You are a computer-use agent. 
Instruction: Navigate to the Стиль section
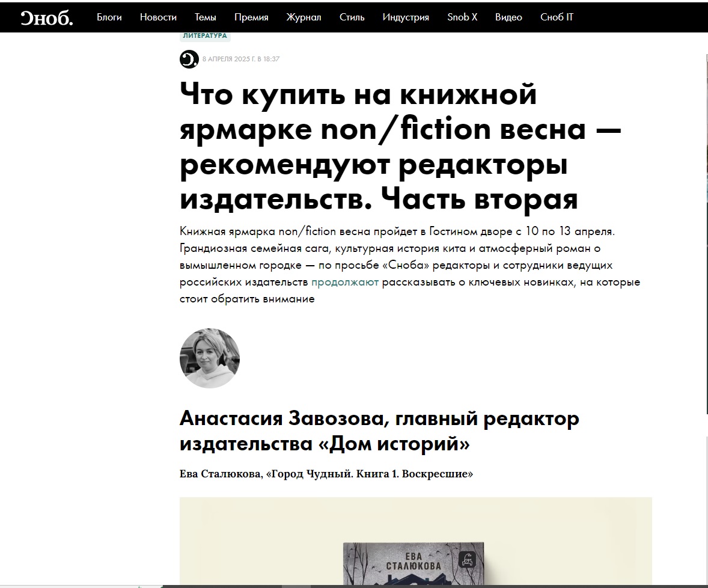tap(352, 17)
